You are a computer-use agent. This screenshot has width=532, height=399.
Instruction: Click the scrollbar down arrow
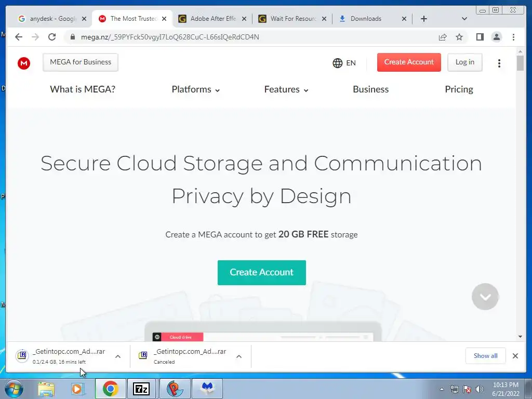(x=520, y=337)
